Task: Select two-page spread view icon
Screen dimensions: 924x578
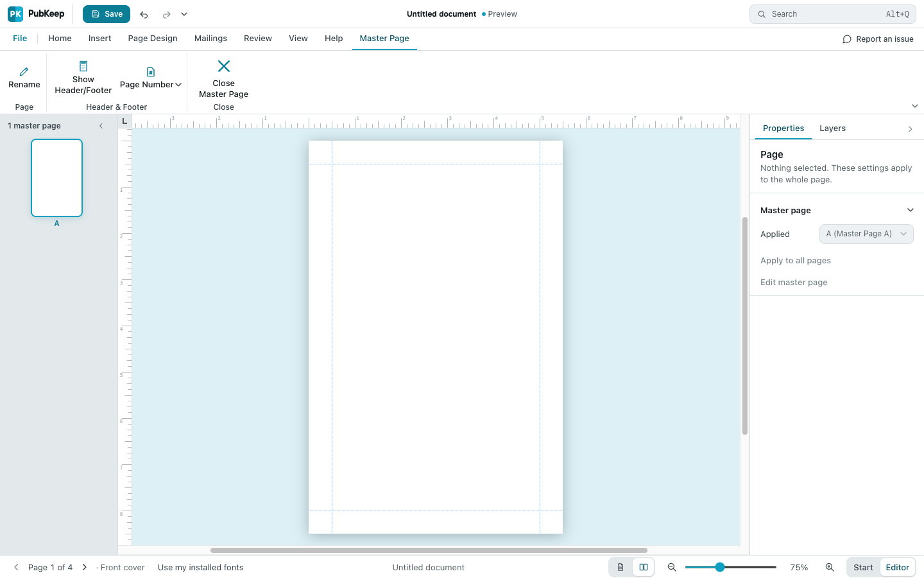Action: [x=644, y=567]
